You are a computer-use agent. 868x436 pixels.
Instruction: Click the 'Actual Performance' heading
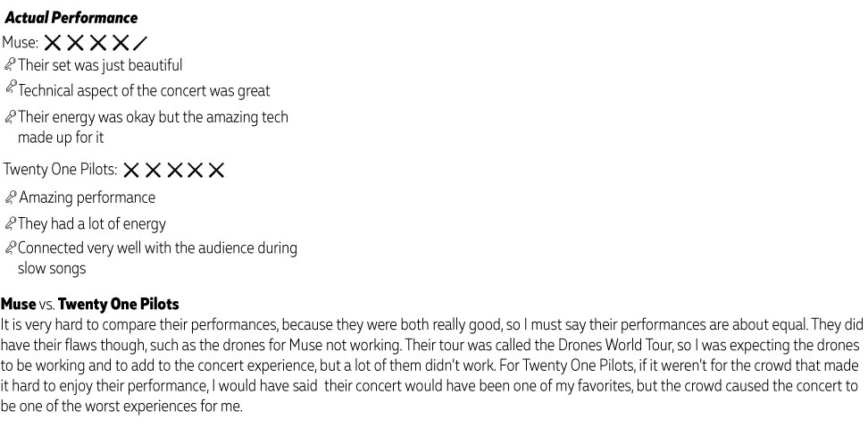click(71, 18)
